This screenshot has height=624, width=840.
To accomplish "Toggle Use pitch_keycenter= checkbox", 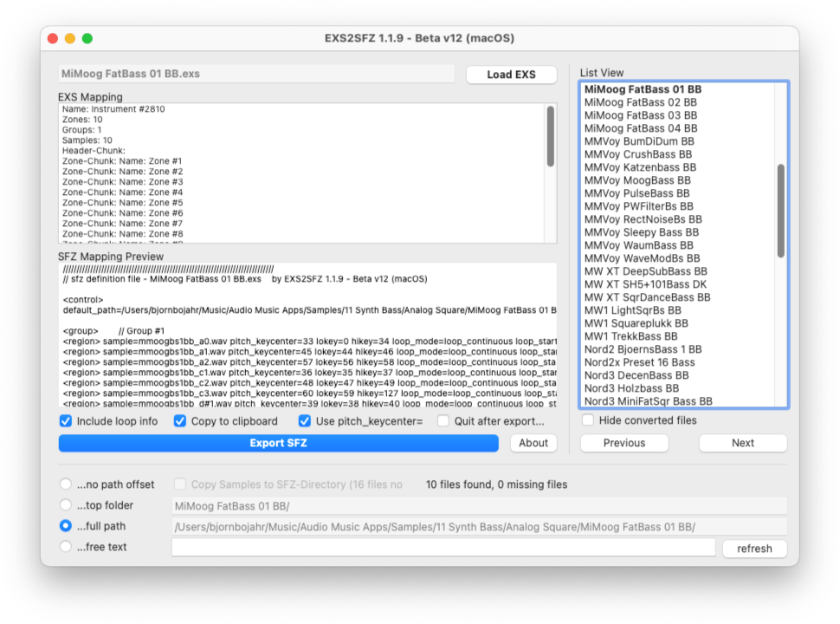I will [x=305, y=421].
